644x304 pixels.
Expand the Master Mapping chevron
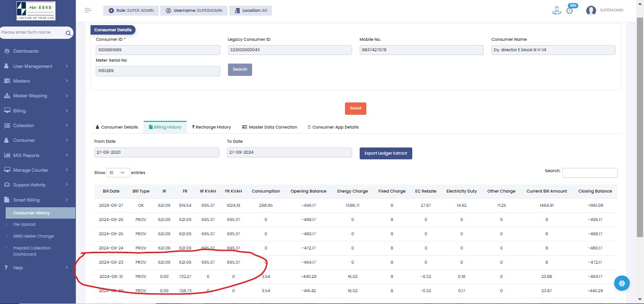[x=67, y=95]
